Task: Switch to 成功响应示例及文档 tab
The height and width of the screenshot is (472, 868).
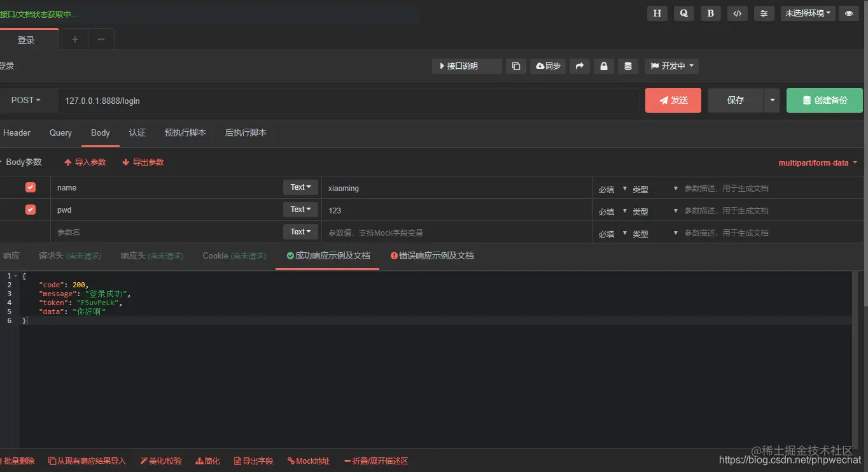Action: [328, 255]
